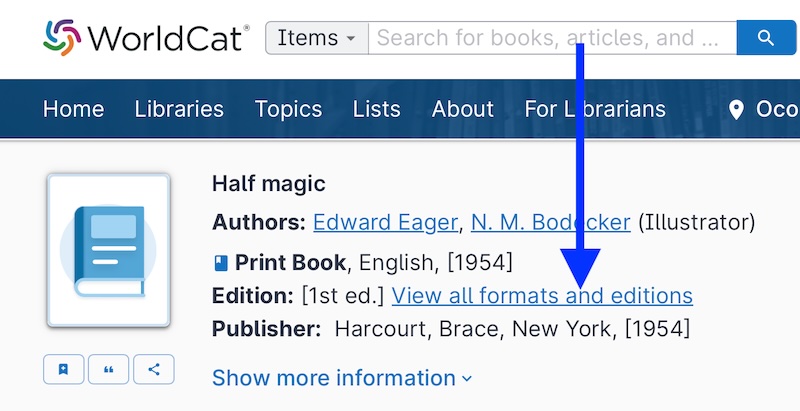Image resolution: width=800 pixels, height=411 pixels.
Task: Expand Show more information
Action: point(342,378)
